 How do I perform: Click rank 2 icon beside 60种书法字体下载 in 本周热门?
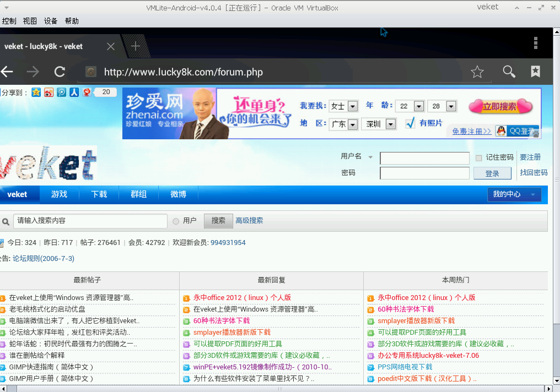371,309
